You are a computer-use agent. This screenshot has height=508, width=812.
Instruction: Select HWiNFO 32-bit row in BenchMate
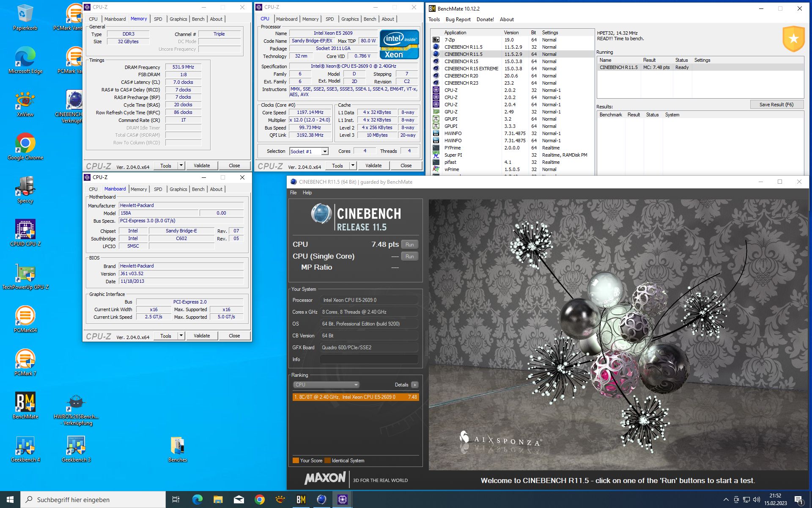point(513,133)
